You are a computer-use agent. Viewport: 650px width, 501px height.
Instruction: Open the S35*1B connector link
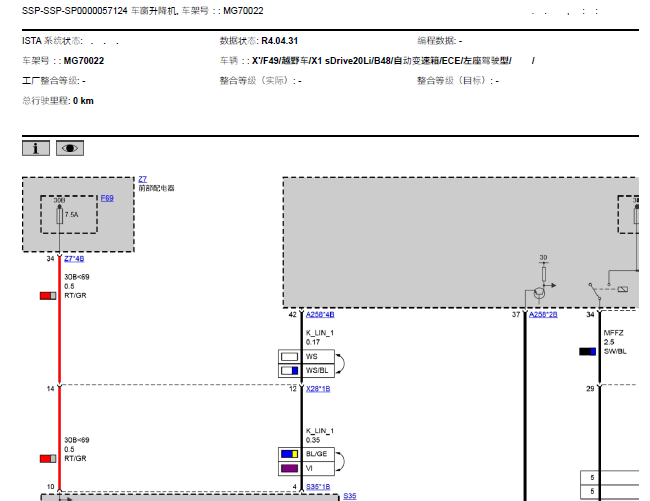point(318,486)
